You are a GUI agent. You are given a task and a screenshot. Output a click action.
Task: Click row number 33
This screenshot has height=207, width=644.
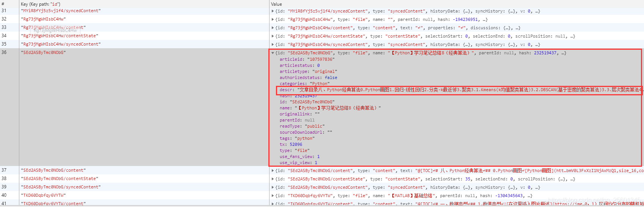point(4,27)
